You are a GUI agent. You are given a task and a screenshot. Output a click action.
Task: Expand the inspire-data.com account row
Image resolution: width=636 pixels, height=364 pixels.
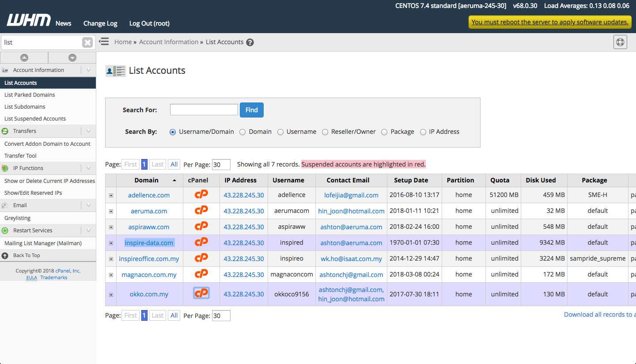pyautogui.click(x=111, y=243)
